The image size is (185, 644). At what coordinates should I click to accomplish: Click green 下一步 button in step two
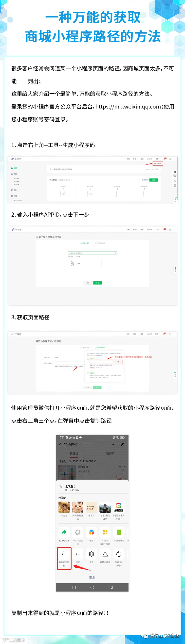tap(97, 283)
